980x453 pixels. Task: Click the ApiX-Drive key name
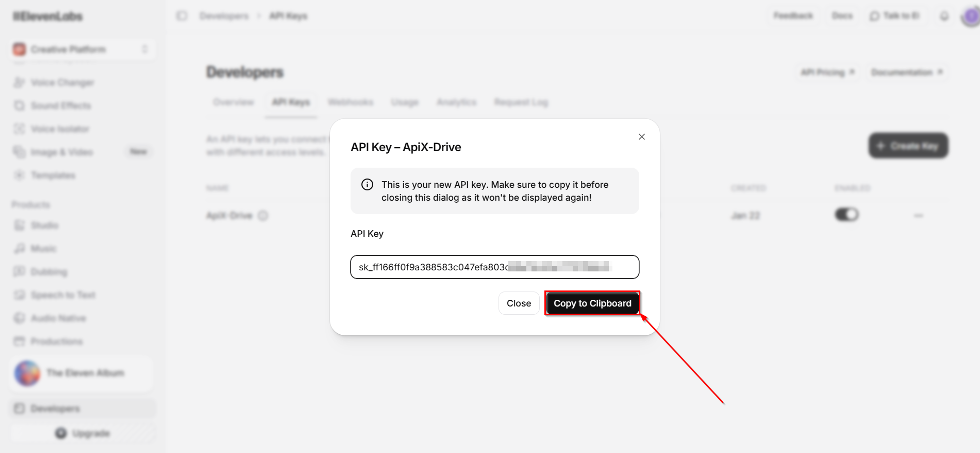(x=229, y=216)
